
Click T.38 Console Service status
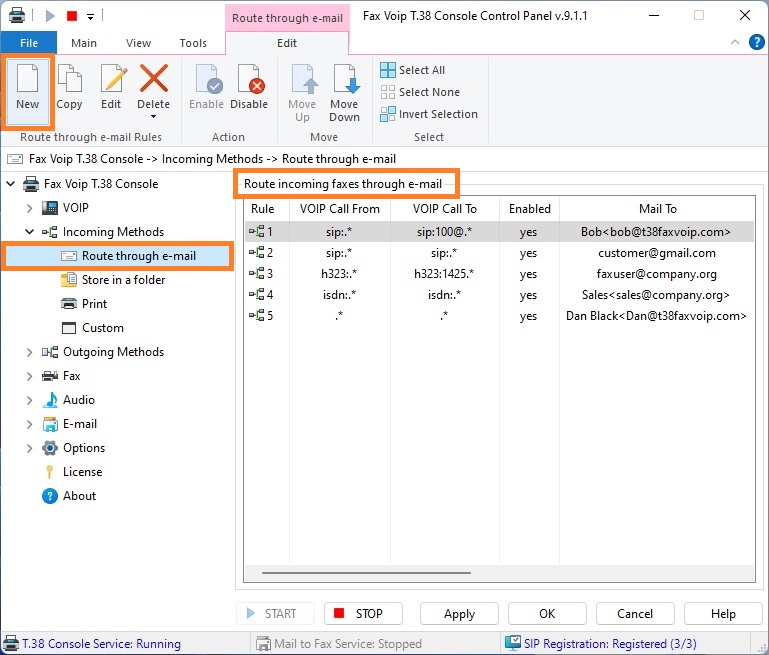(x=92, y=644)
